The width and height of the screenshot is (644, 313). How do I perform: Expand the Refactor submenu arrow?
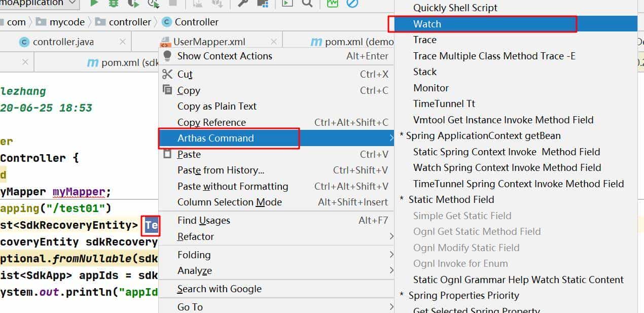coord(391,236)
